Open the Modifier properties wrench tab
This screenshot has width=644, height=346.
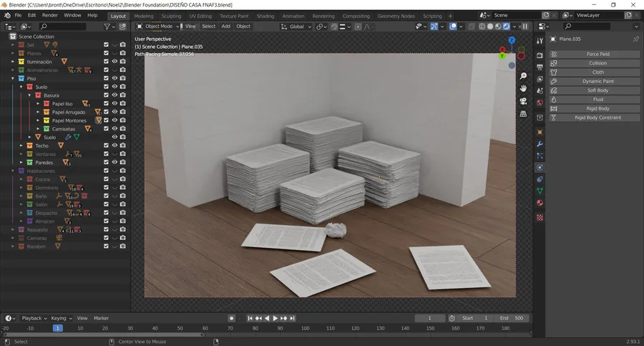point(540,144)
